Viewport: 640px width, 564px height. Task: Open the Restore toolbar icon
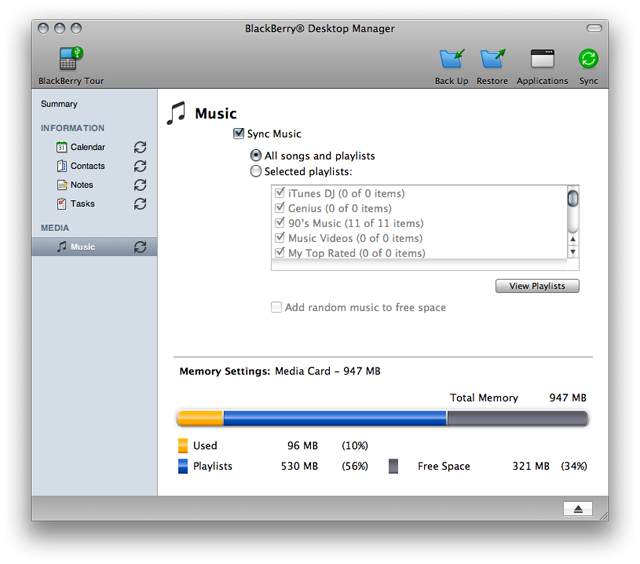[x=492, y=59]
